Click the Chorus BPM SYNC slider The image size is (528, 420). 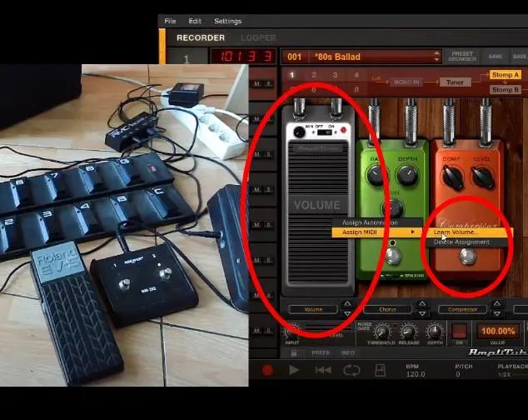(x=392, y=276)
